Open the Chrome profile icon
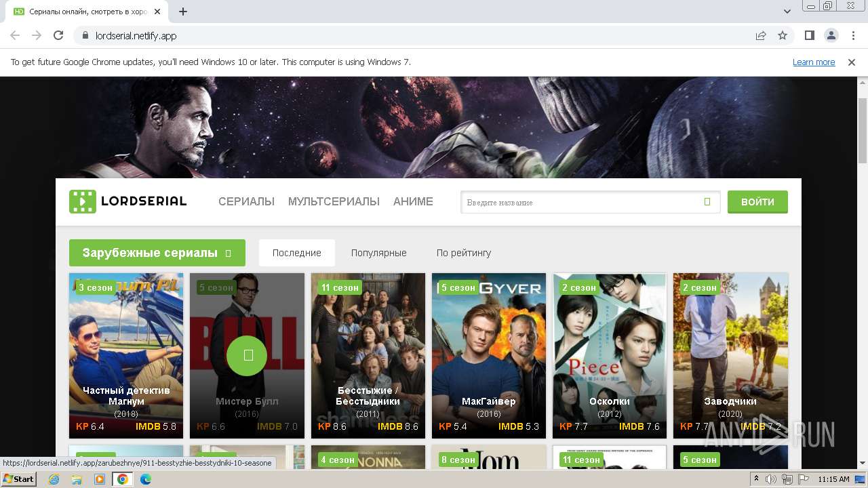Image resolution: width=868 pixels, height=488 pixels. coord(831,36)
